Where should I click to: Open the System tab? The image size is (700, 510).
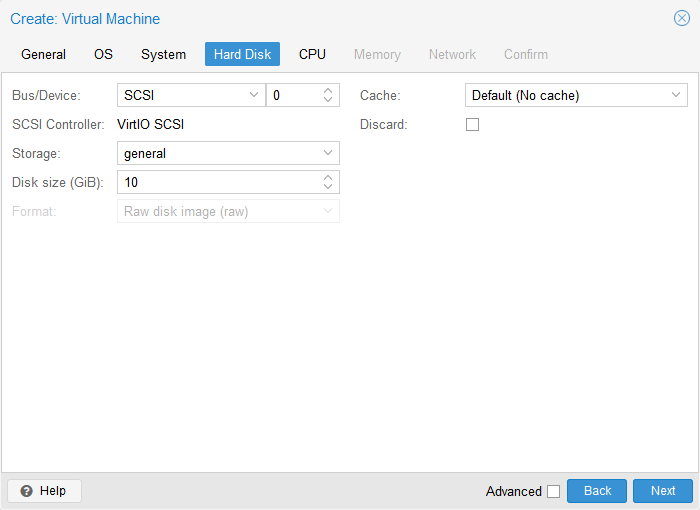pos(163,54)
